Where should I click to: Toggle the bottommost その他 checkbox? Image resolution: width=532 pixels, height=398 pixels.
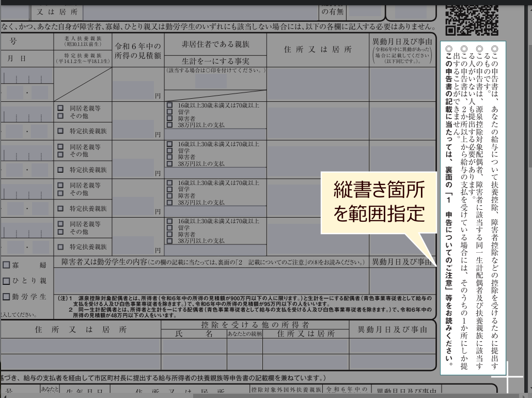click(60, 232)
